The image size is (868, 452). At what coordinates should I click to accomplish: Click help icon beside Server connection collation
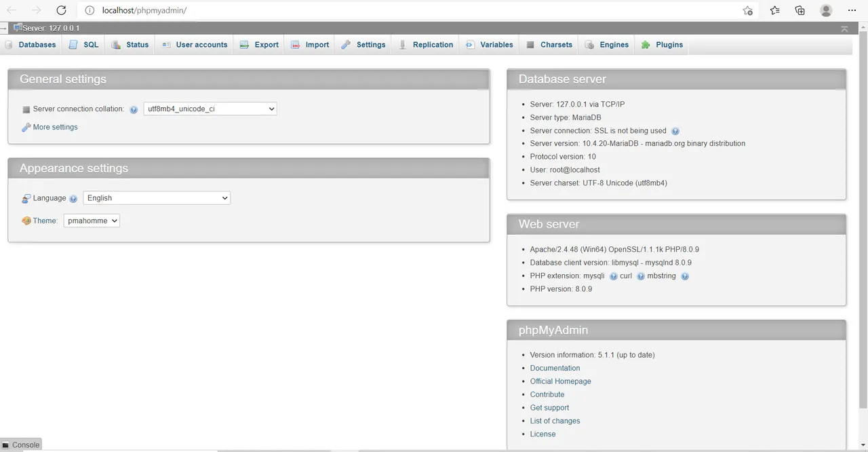[134, 109]
